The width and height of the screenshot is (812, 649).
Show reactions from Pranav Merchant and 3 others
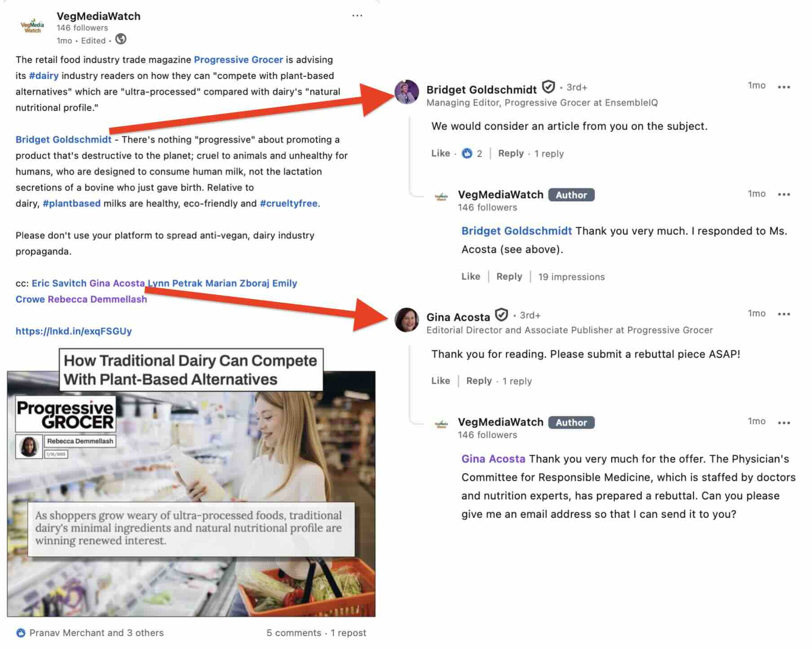coord(96,633)
